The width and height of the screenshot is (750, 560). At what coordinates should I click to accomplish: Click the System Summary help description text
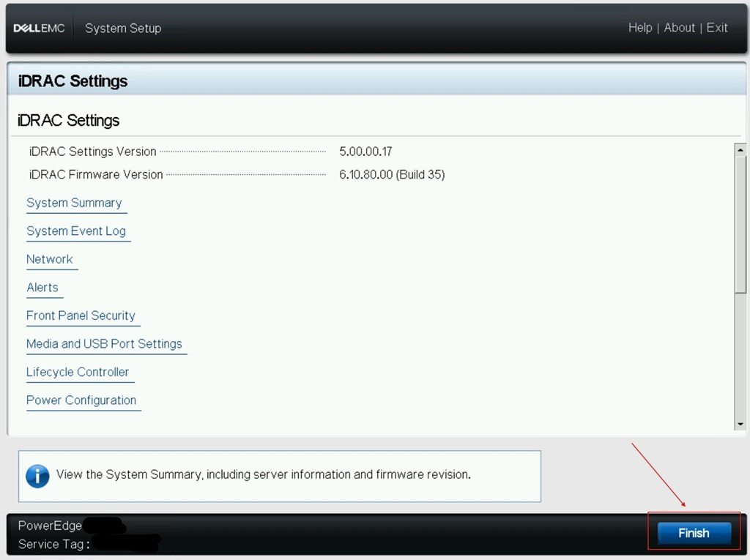point(264,474)
